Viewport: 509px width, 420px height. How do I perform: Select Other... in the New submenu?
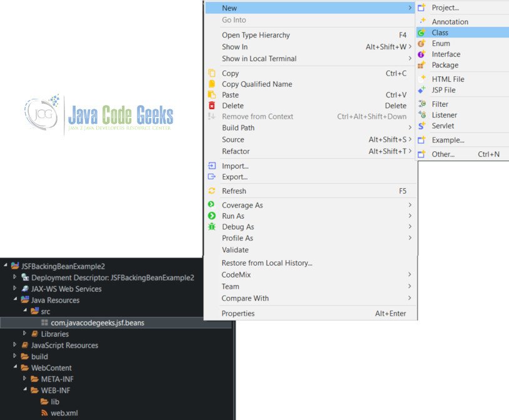click(443, 154)
